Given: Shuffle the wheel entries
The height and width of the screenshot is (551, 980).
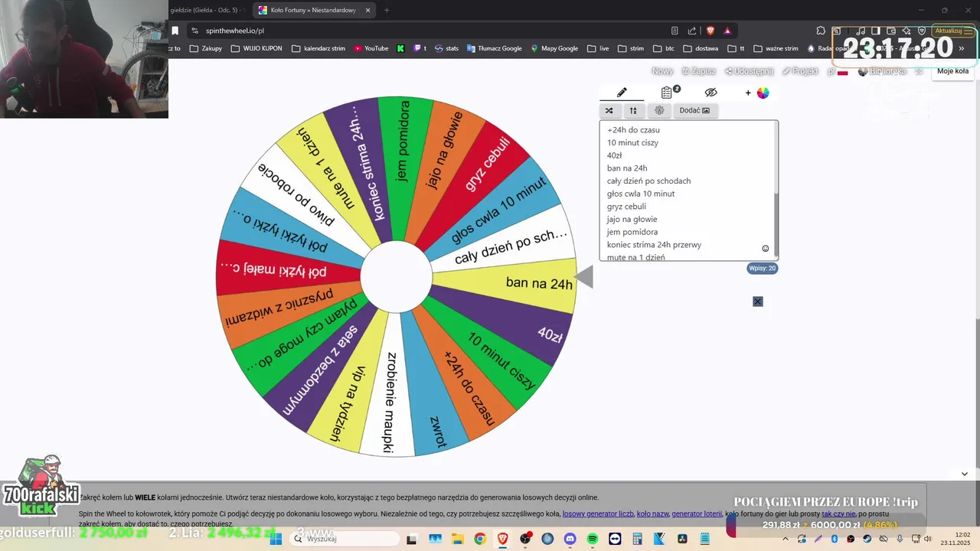Looking at the screenshot, I should coord(609,110).
